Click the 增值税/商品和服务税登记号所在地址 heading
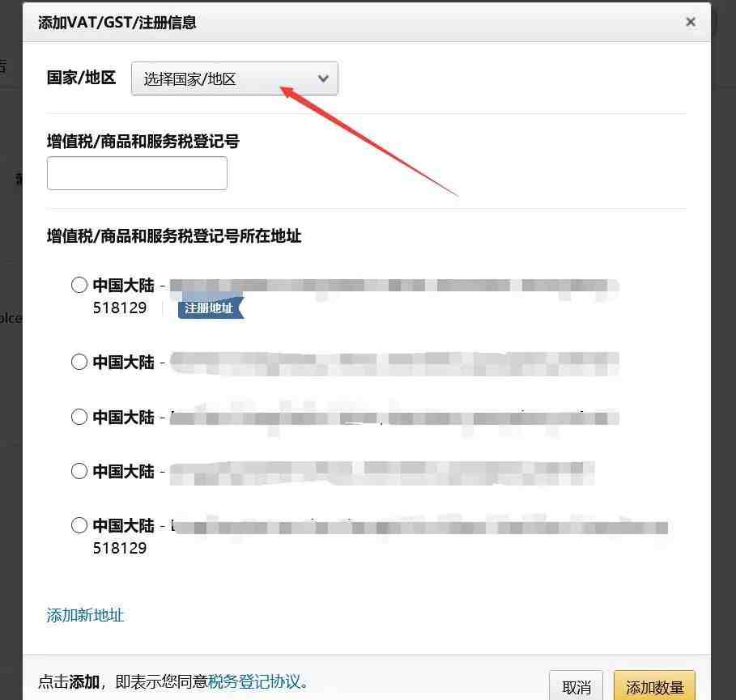The image size is (736, 700). pos(173,236)
